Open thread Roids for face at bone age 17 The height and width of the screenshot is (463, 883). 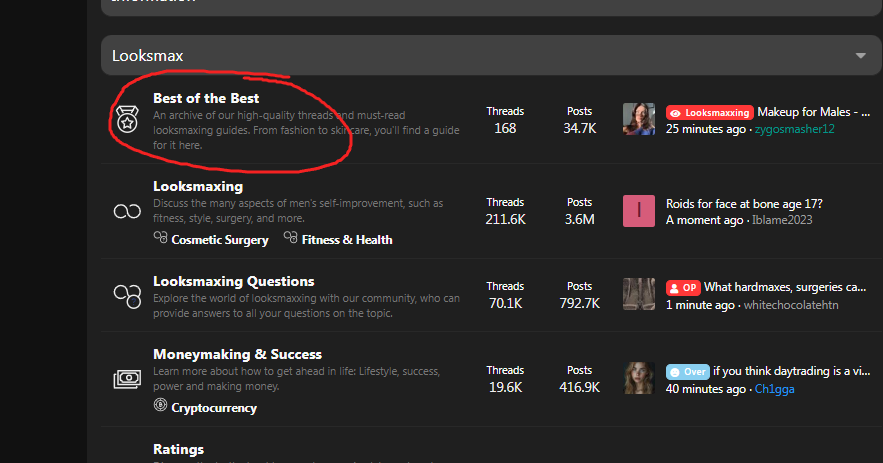pos(744,204)
